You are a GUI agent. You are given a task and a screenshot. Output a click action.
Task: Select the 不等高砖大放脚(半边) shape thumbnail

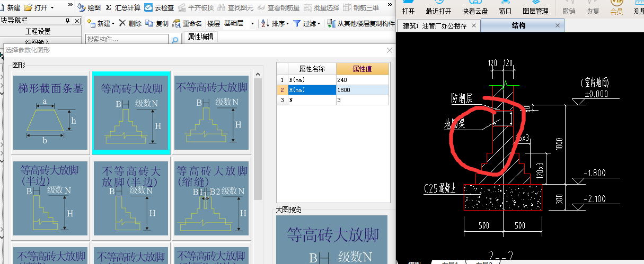pyautogui.click(x=131, y=198)
